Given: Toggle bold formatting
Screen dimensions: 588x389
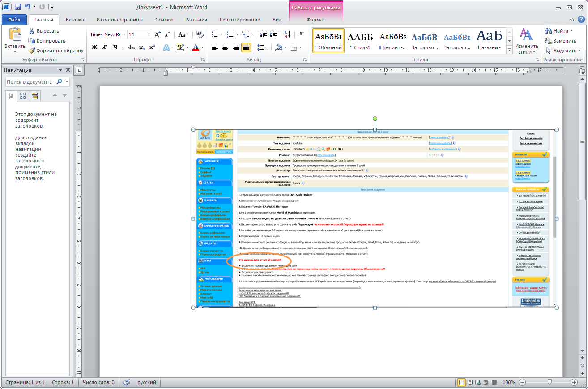Looking at the screenshot, I should [94, 47].
